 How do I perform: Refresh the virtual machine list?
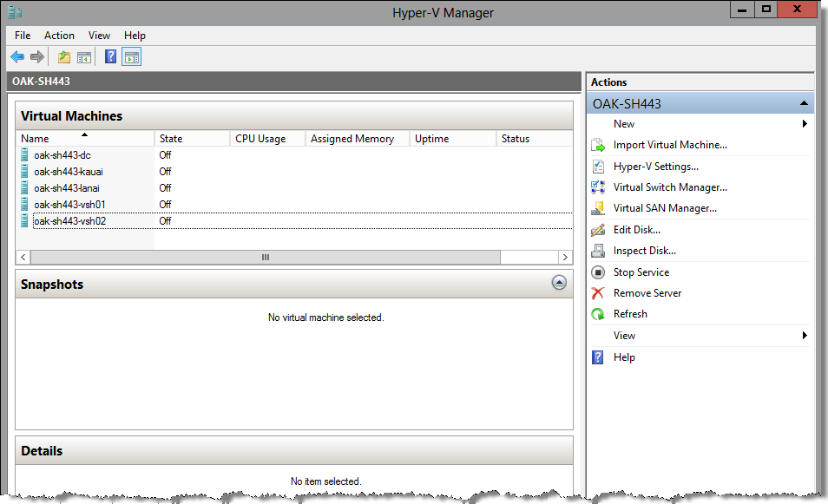pyautogui.click(x=632, y=313)
